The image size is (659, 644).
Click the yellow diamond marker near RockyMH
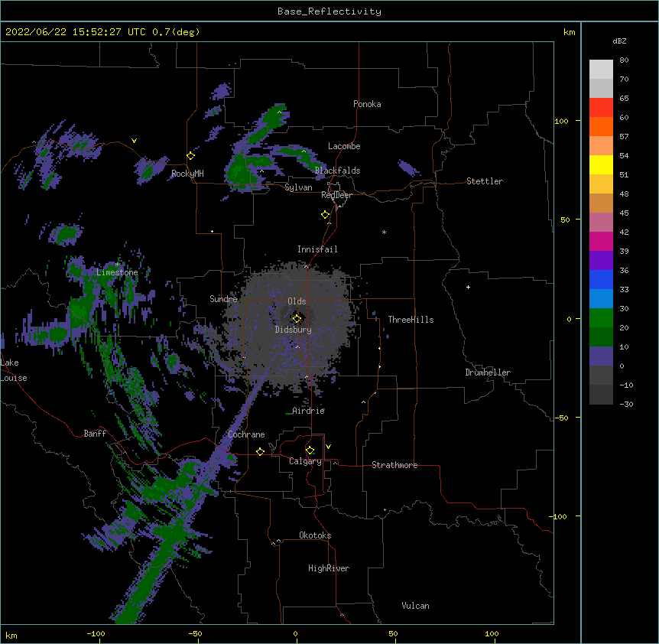191,156
